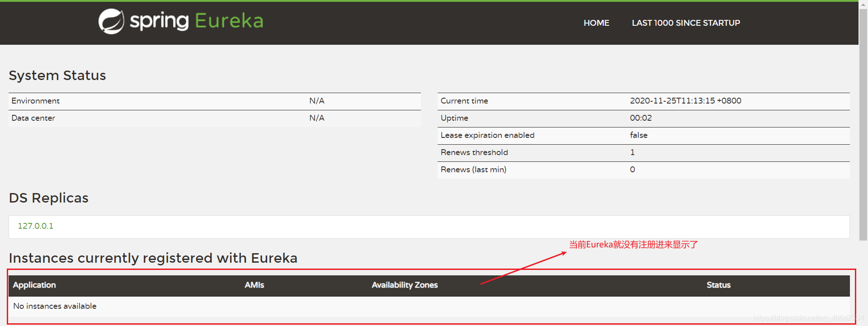Click the Current time label
This screenshot has height=326, width=868.
pos(464,101)
